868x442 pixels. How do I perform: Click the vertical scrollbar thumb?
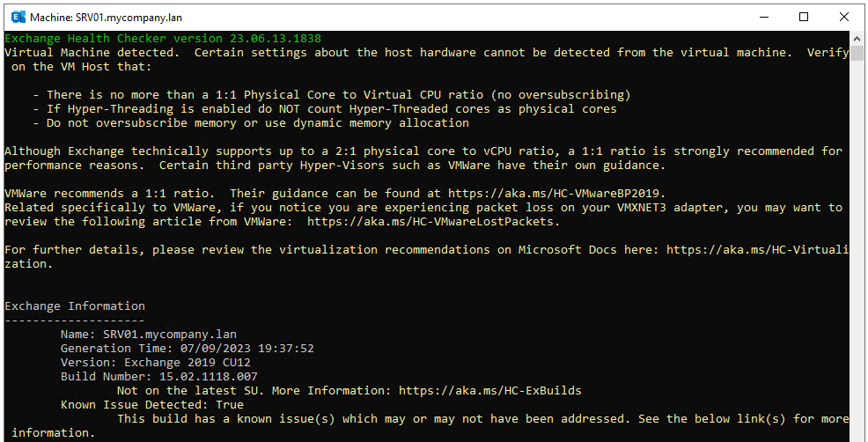tap(857, 53)
